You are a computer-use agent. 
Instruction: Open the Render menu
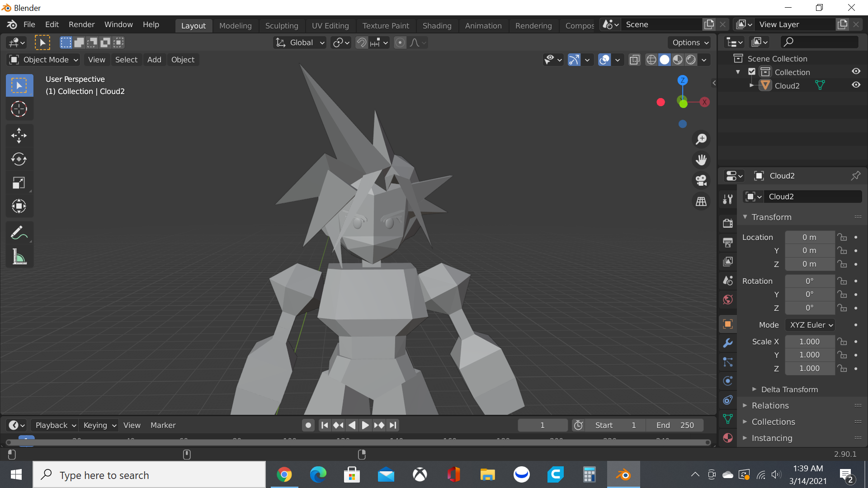(82, 24)
